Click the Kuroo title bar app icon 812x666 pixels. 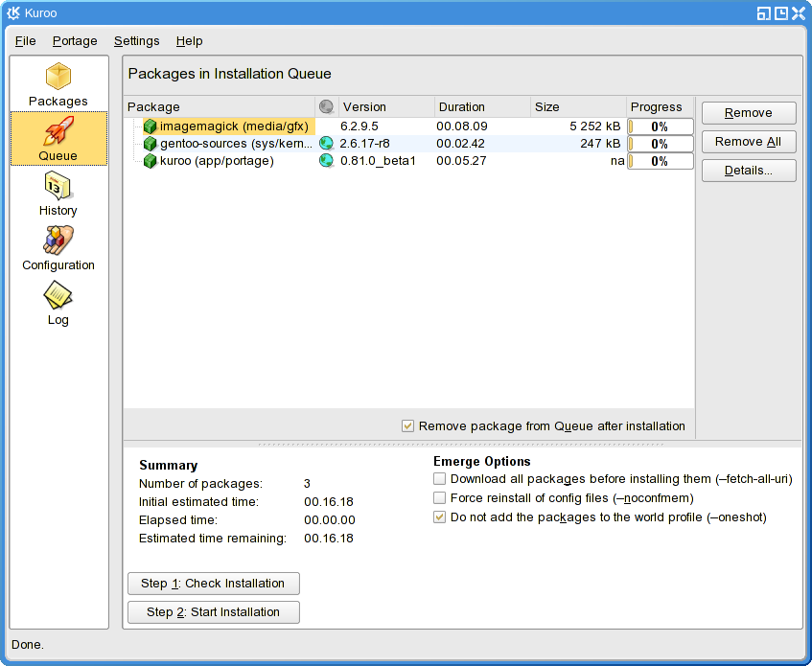pos(13,13)
